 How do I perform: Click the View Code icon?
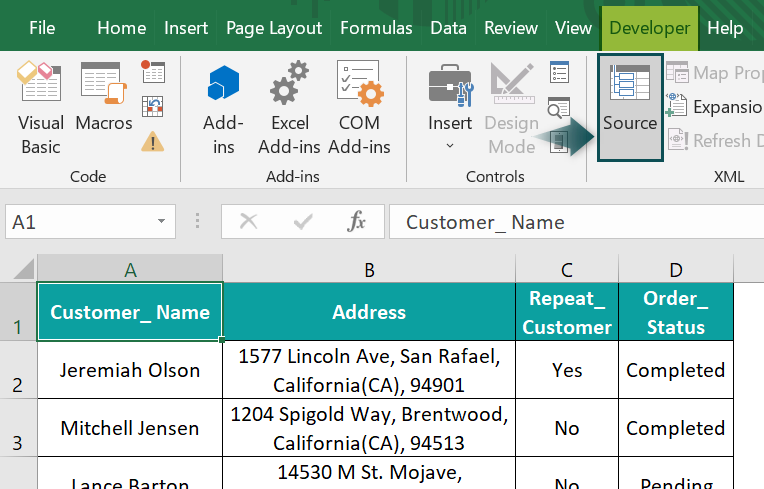click(559, 108)
